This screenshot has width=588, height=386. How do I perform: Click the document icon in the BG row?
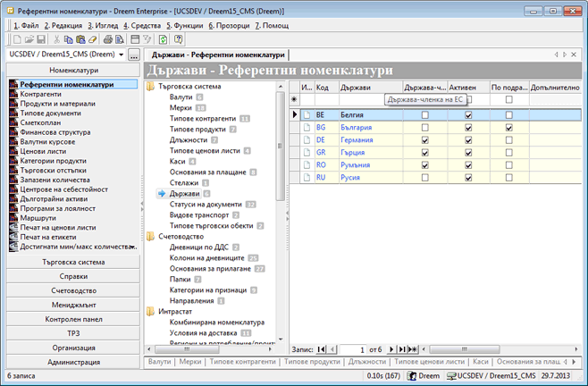pyautogui.click(x=307, y=128)
